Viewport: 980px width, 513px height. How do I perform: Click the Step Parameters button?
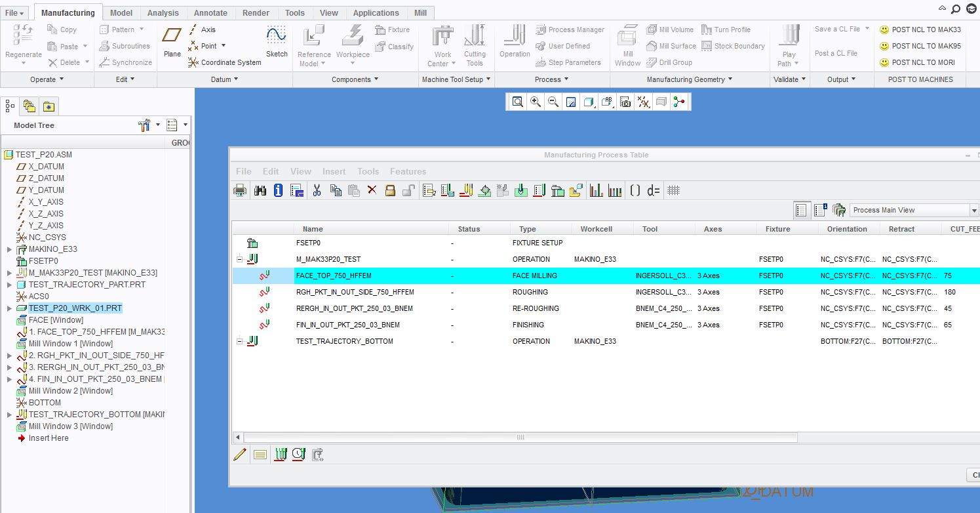568,62
